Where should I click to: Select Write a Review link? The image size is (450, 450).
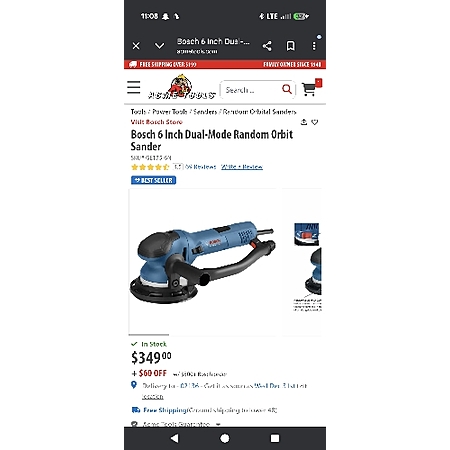pos(242,167)
